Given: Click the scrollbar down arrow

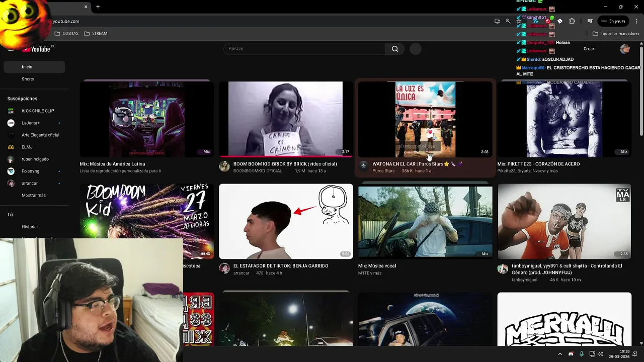Looking at the screenshot, I should click(641, 343).
